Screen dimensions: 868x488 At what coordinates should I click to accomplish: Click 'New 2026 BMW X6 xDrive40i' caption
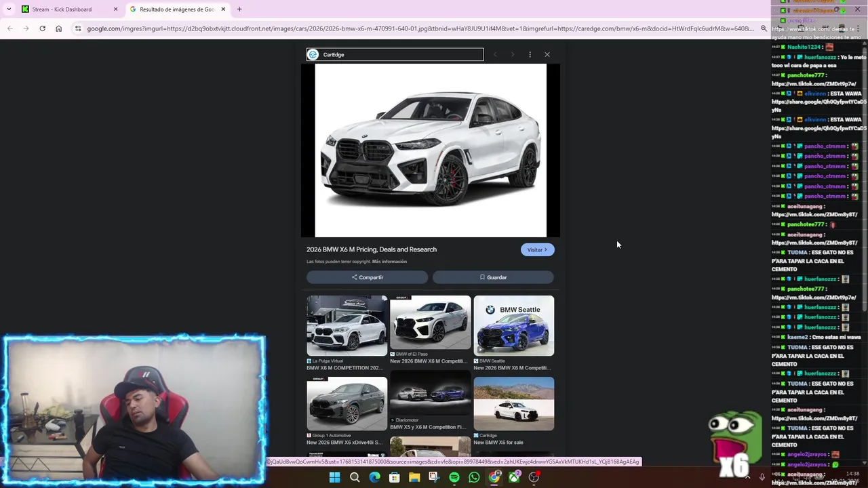pyautogui.click(x=344, y=443)
